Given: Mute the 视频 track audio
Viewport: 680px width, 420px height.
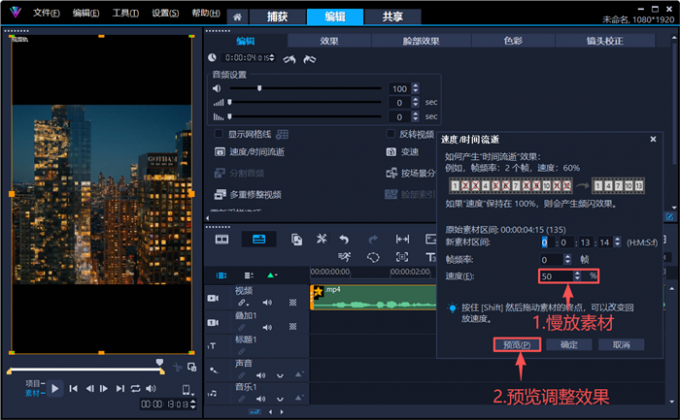Looking at the screenshot, I should click(x=267, y=302).
